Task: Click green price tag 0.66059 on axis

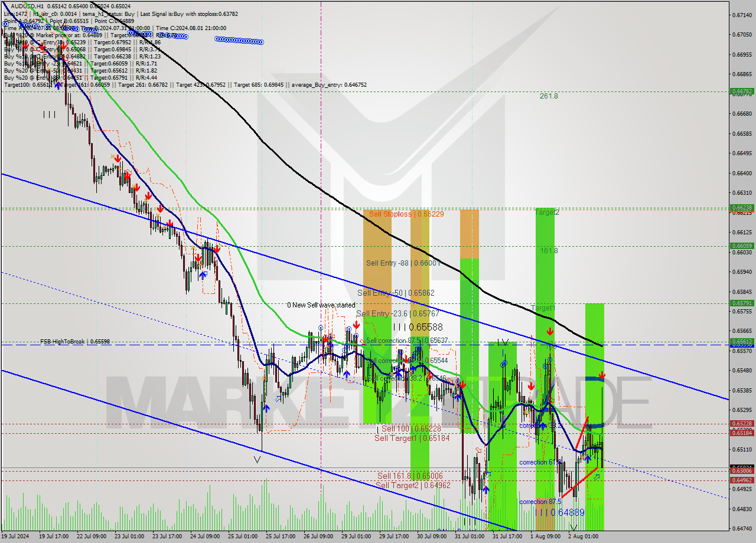Action: 741,246
